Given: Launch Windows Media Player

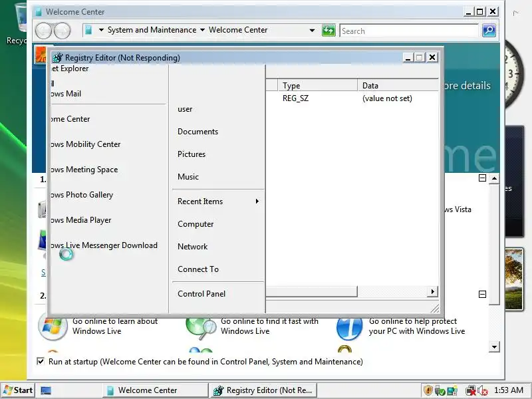Looking at the screenshot, I should point(80,220).
